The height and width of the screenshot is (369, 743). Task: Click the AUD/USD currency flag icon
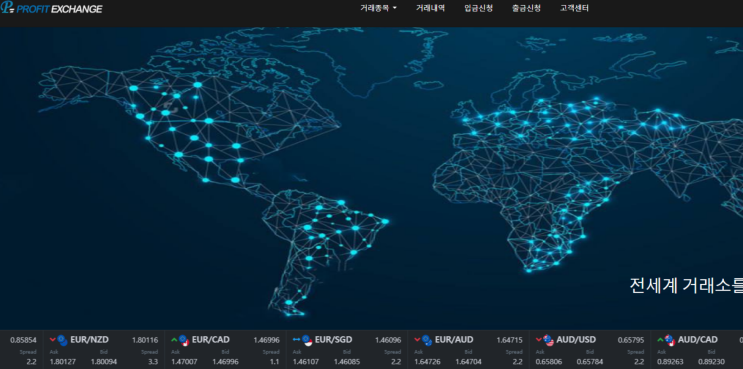tap(549, 340)
